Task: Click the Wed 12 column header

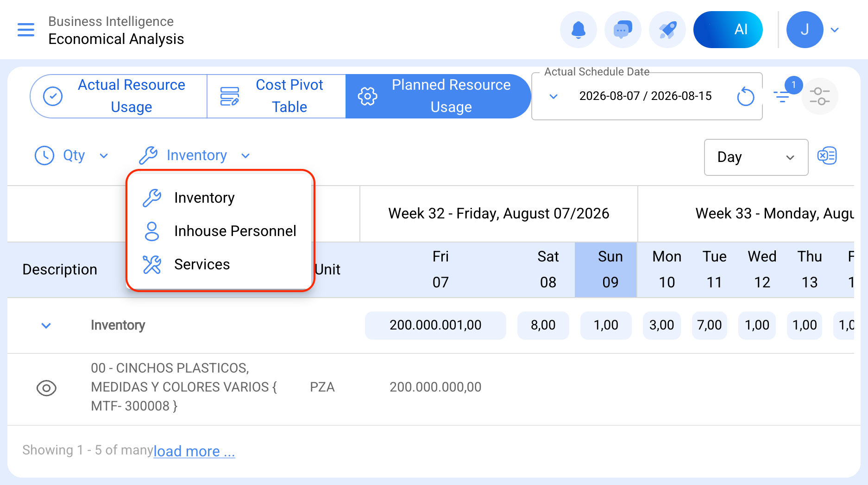Action: point(762,269)
